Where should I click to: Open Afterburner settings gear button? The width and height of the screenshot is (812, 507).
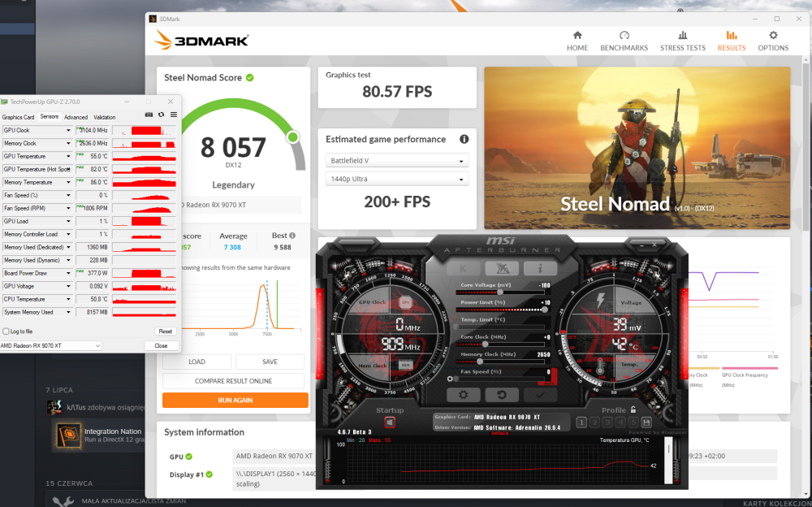[463, 395]
